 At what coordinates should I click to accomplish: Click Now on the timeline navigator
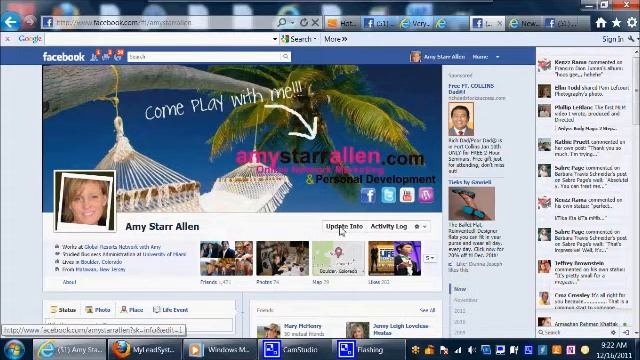click(460, 289)
